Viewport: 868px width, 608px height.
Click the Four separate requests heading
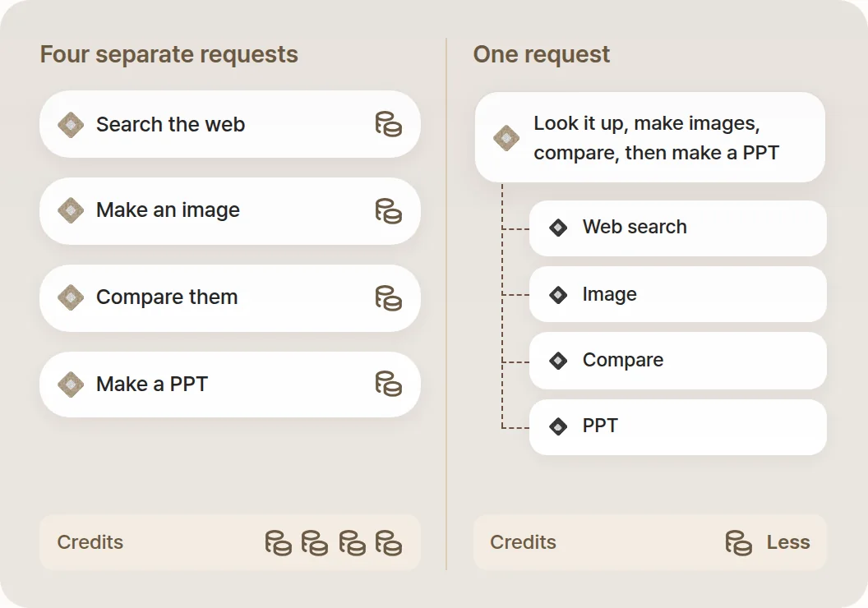(x=169, y=55)
